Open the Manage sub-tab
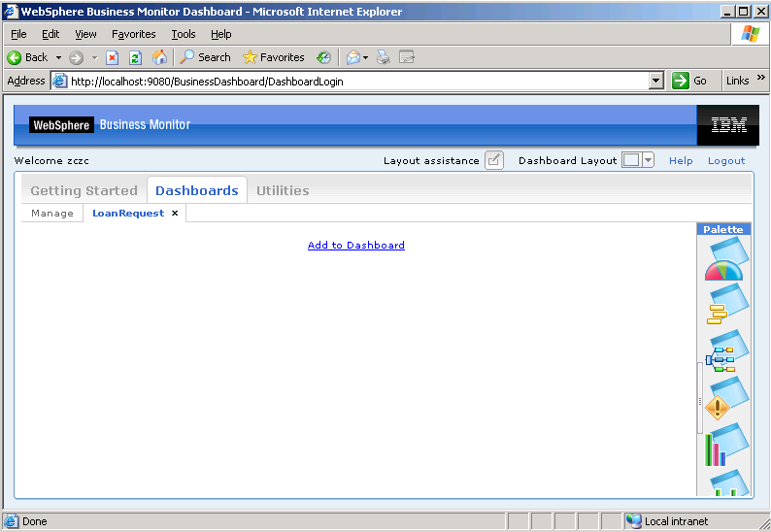The height and width of the screenshot is (532, 771). tap(52, 213)
